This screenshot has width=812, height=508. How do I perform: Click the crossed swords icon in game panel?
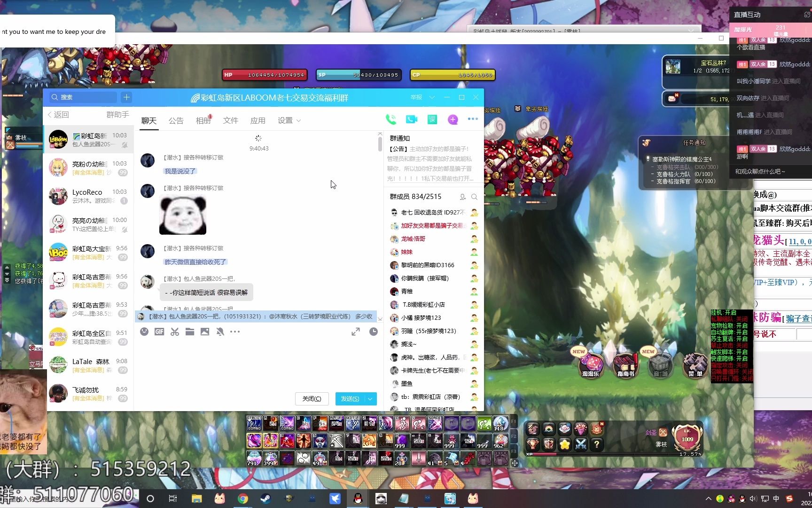pos(581,444)
